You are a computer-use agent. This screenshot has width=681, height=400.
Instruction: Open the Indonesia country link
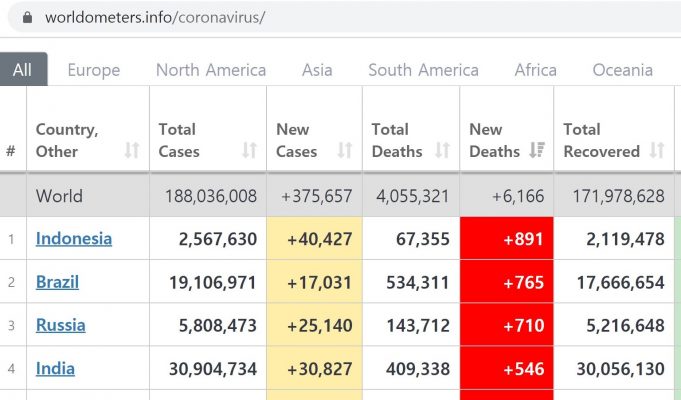74,238
